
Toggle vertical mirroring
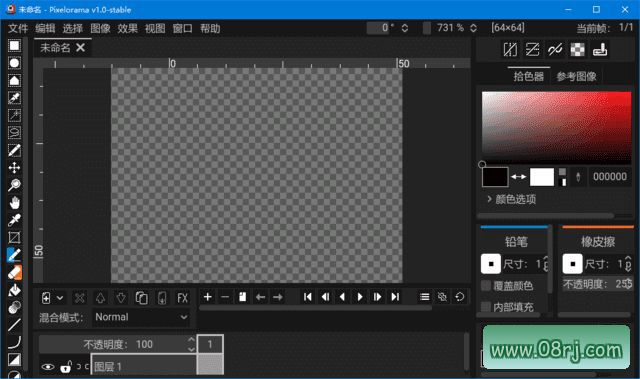(x=533, y=50)
